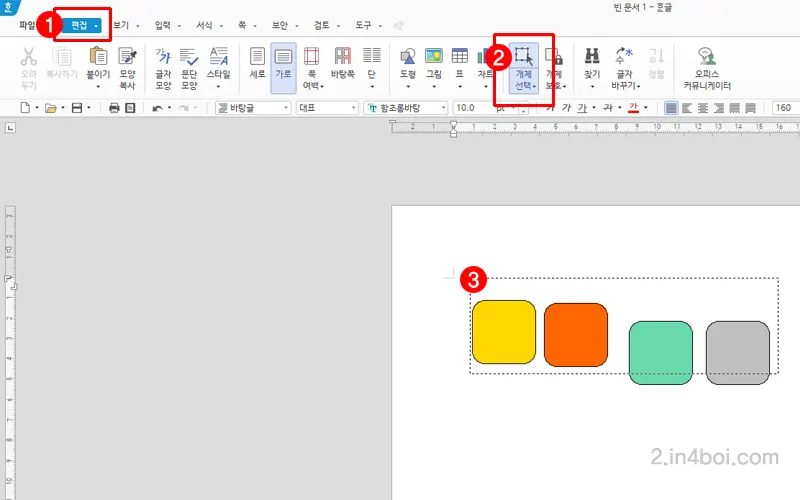Viewport: 800px width, 500px height.
Task: Expand the new document dropdown arrow
Action: (37, 108)
